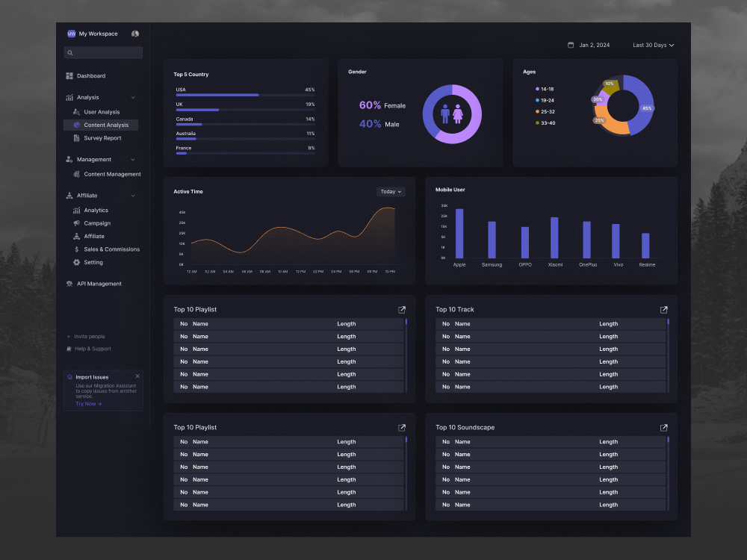Click the Xiaomi bar in Mobile User chart
The height and width of the screenshot is (560, 747).
554,237
